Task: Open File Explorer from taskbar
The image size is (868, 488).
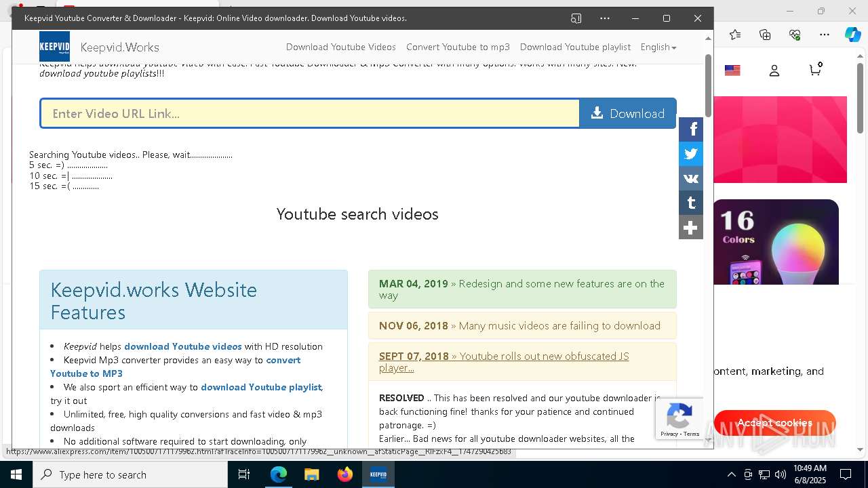Action: 311,474
